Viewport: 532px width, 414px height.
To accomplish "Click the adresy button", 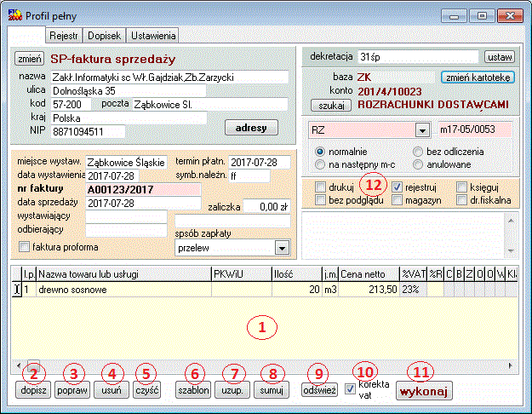I will [251, 128].
